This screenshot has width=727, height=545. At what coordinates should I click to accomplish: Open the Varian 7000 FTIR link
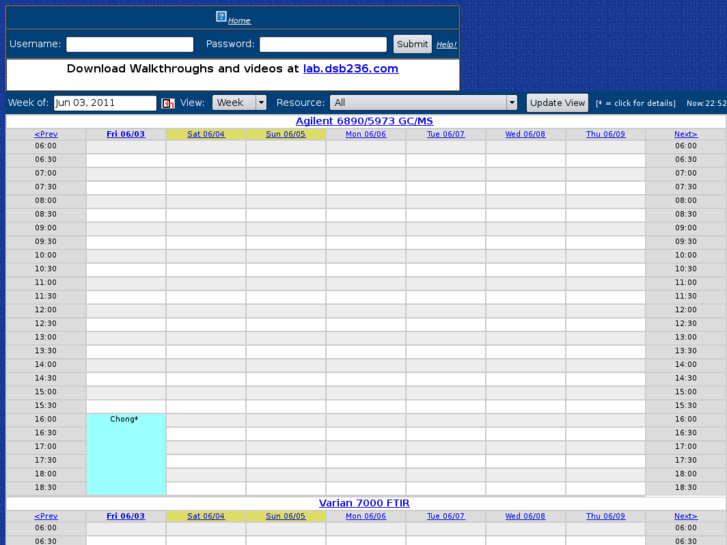(364, 503)
